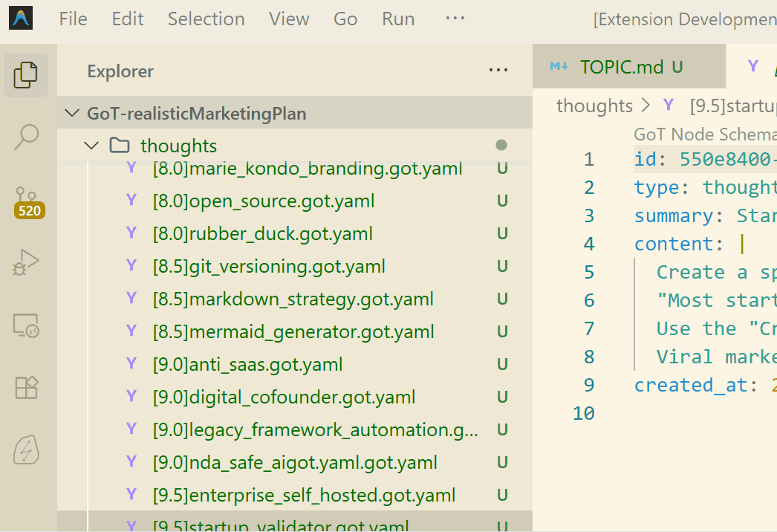Select [9.0]anti_saas.got.yaml in the tree
Screen dimensions: 777x532
pyautogui.click(x=247, y=365)
